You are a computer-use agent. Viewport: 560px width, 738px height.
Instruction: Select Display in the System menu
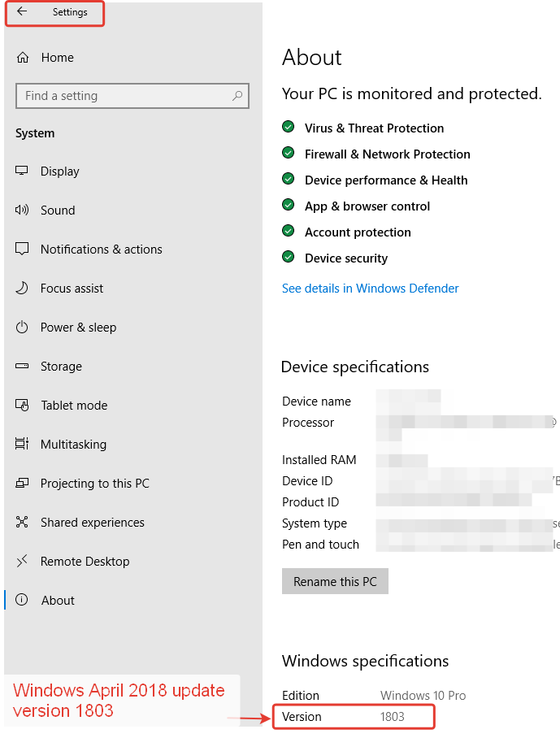pyautogui.click(x=60, y=171)
